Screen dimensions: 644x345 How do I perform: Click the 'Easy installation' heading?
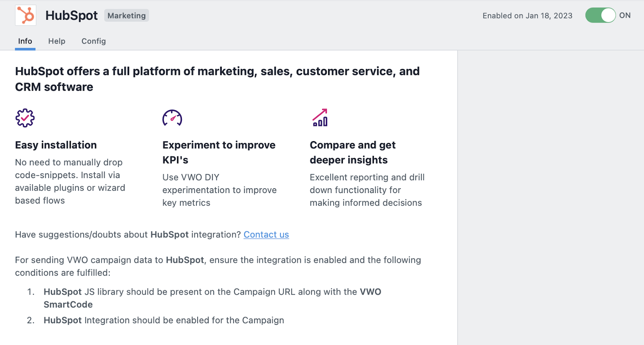point(56,145)
